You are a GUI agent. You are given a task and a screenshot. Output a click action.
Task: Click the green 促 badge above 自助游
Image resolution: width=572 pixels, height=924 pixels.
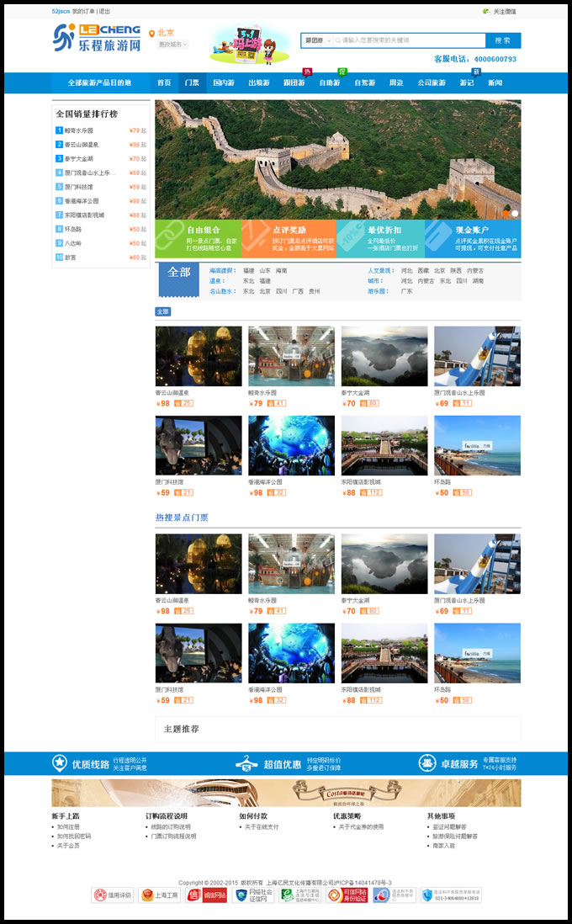point(343,72)
